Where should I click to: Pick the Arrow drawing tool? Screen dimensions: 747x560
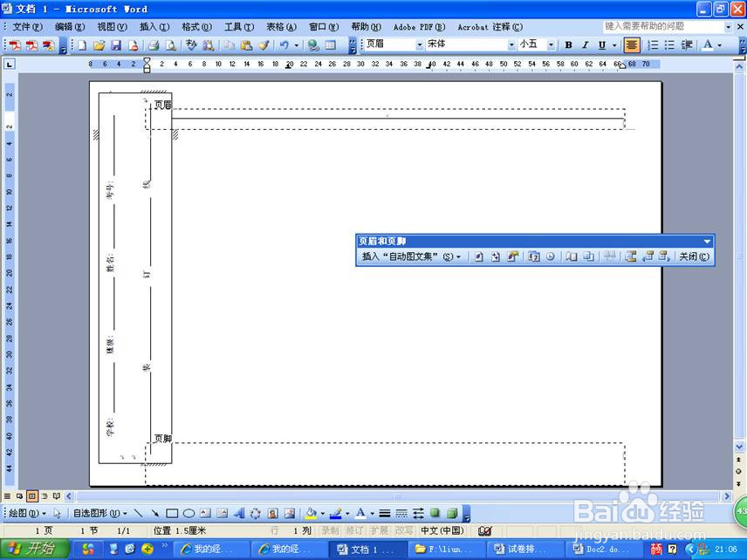click(154, 513)
